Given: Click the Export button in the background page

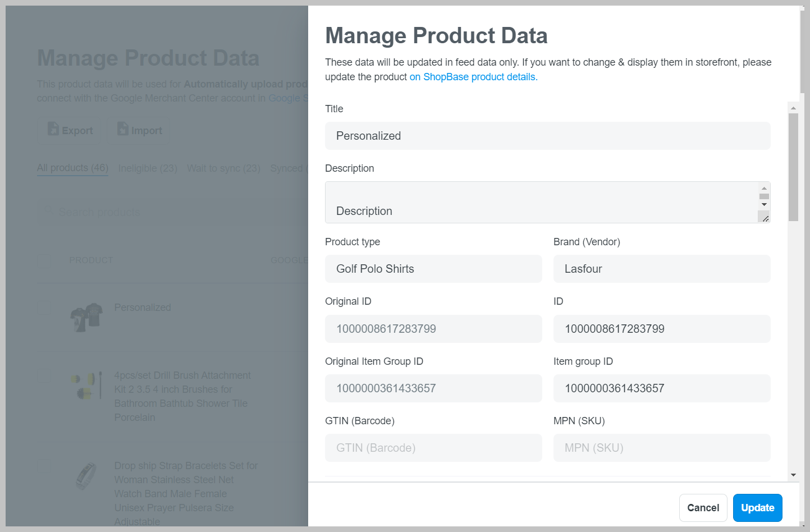Looking at the screenshot, I should [70, 130].
